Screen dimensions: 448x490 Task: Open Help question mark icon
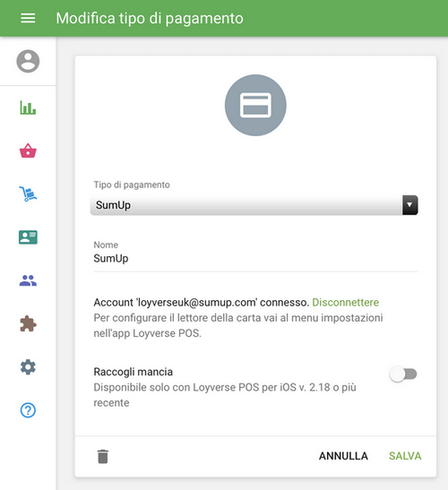click(28, 410)
